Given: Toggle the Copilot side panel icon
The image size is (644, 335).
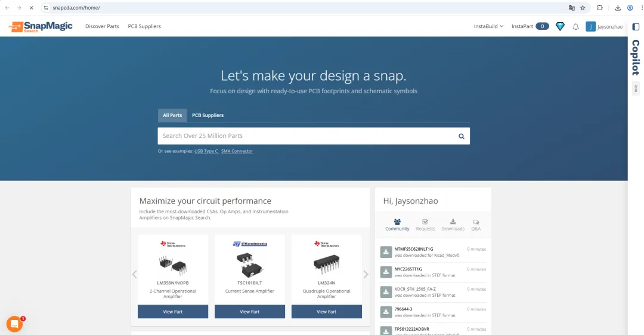Looking at the screenshot, I should click(636, 27).
